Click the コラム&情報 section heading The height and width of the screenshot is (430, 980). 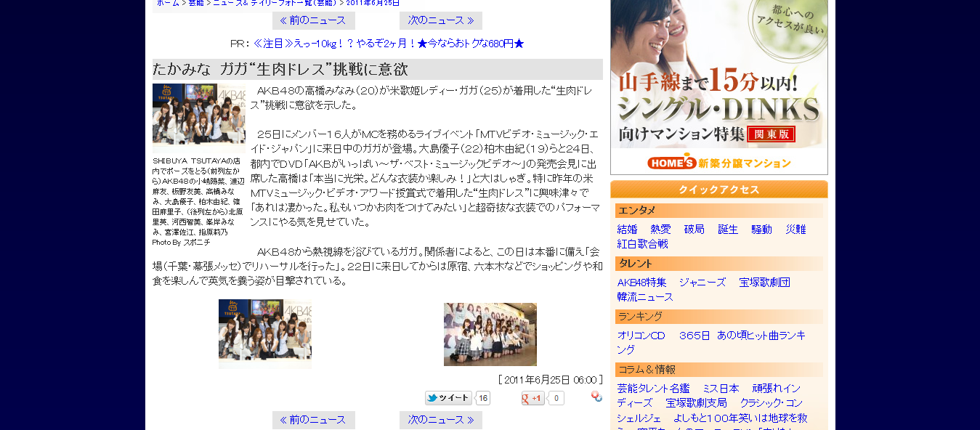[x=719, y=370]
